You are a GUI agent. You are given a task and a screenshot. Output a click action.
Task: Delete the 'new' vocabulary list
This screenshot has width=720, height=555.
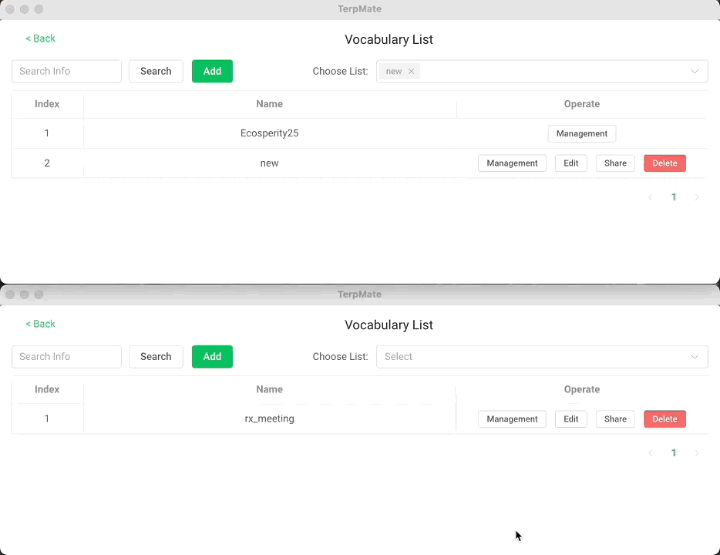pos(664,163)
